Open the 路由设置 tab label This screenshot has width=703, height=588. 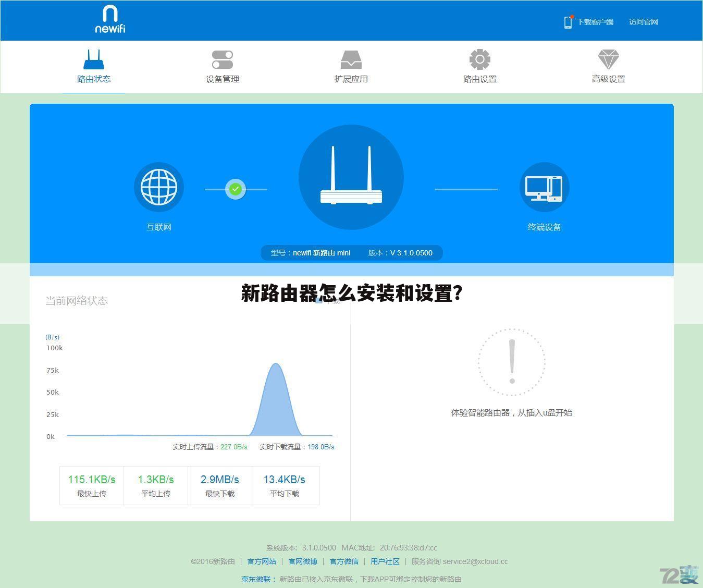[x=480, y=79]
